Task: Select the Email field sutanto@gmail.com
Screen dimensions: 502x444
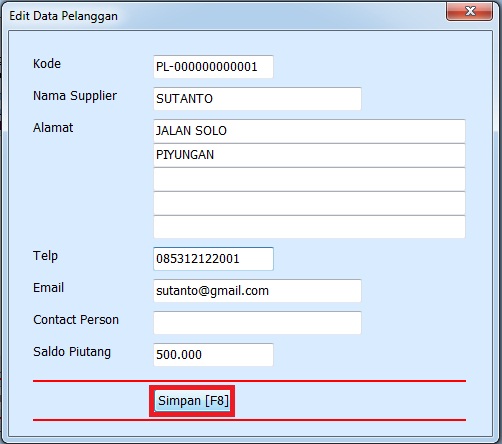Action: (x=257, y=291)
